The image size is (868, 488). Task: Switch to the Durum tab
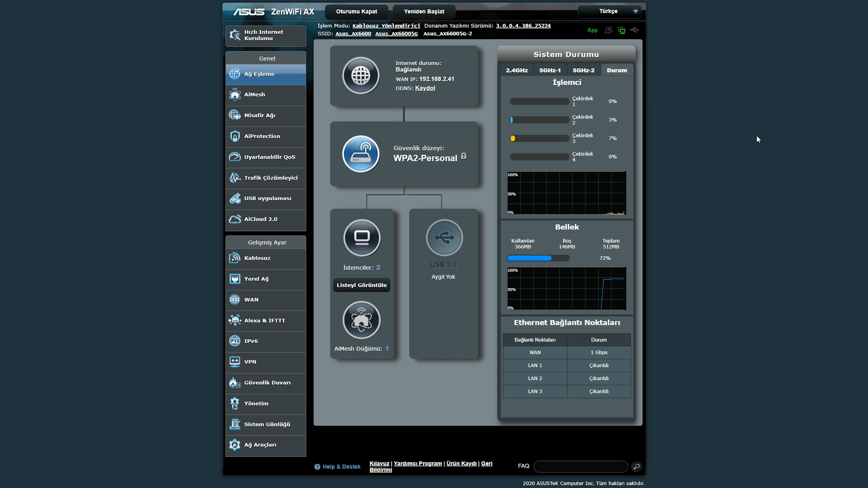(617, 70)
